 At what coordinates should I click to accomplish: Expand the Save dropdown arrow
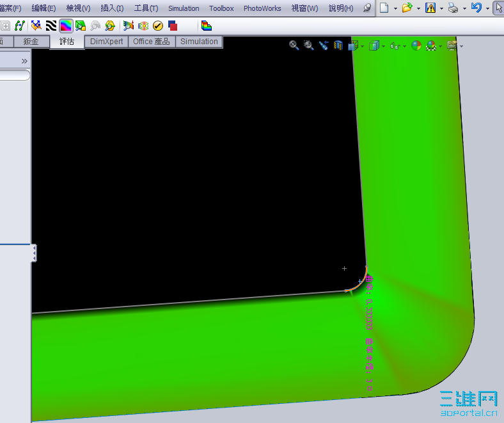pos(442,9)
